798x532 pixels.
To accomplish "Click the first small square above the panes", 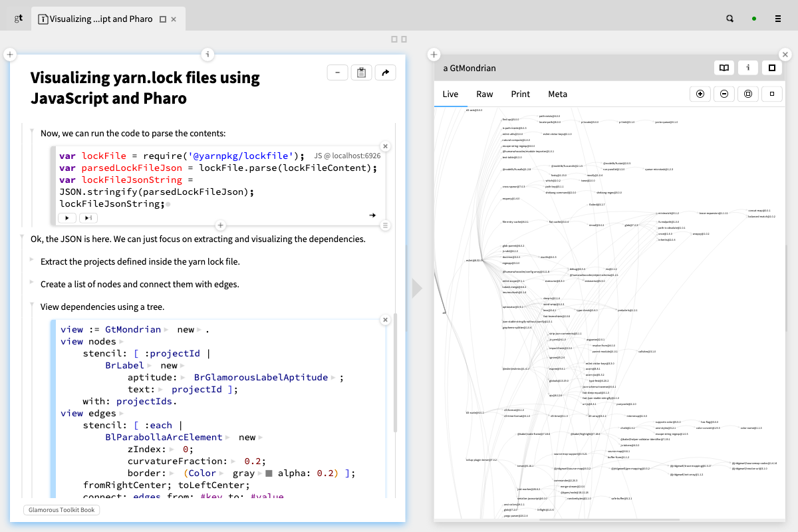I will (394, 39).
